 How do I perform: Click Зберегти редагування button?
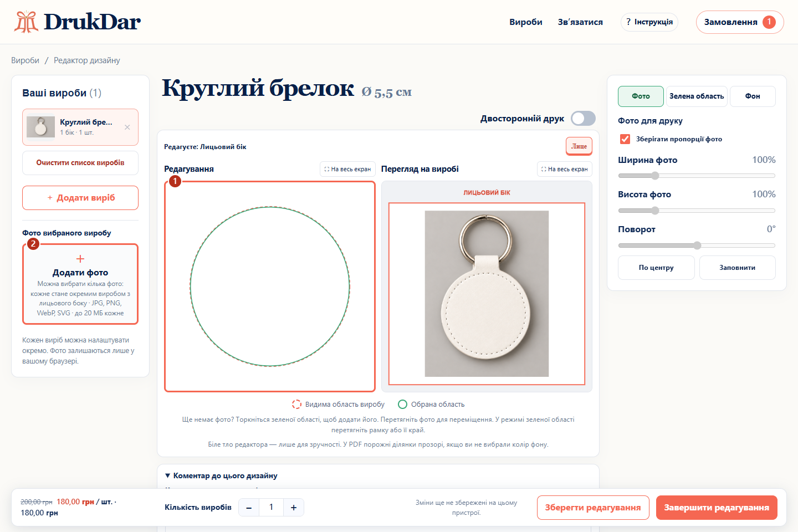[593, 508]
